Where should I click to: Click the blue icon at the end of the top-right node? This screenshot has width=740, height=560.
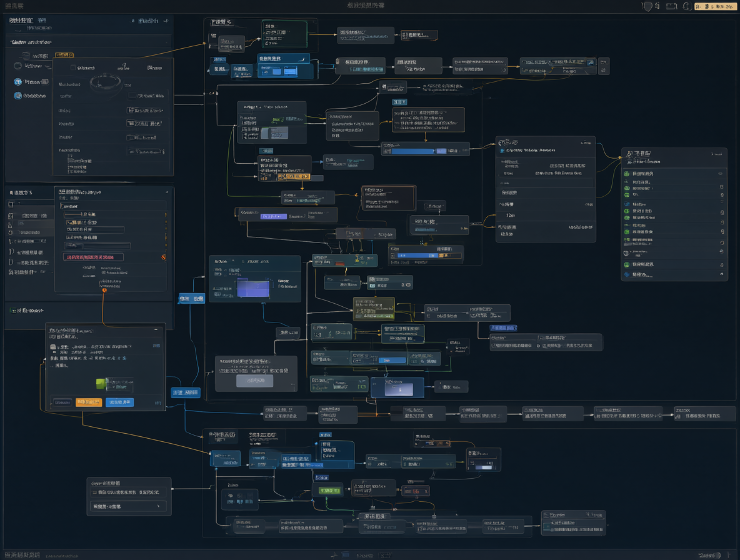tap(590, 62)
